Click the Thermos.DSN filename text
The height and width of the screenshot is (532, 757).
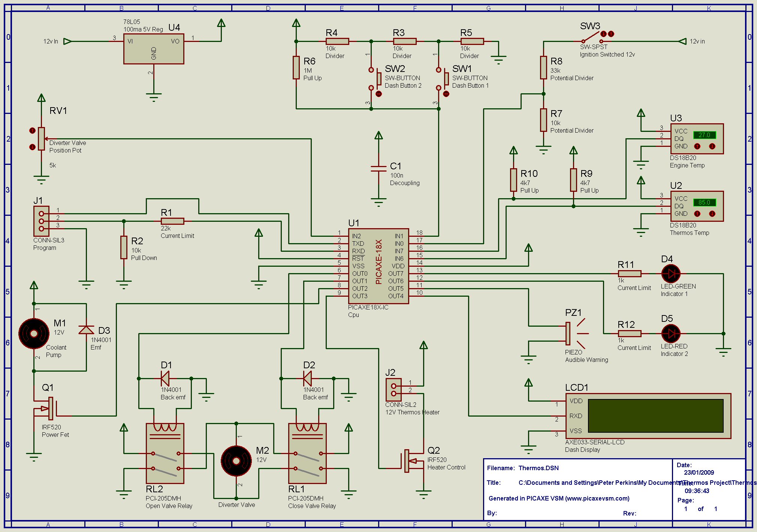coord(539,468)
